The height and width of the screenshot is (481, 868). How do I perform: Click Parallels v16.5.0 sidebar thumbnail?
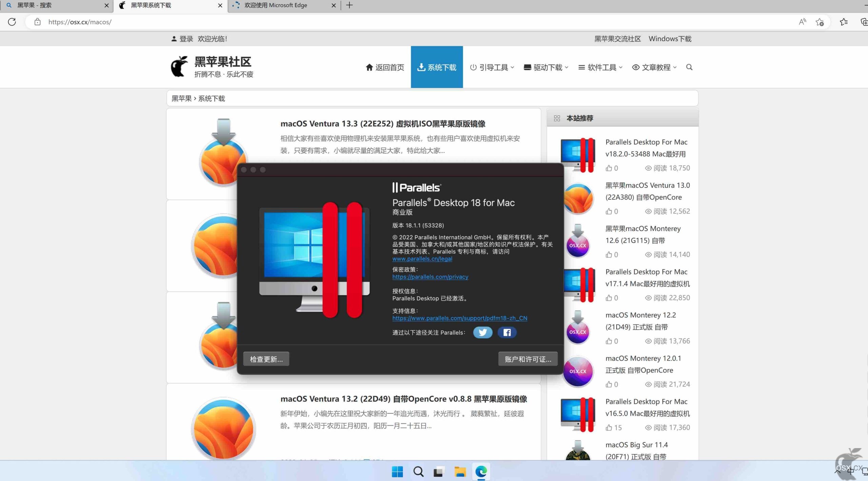(x=578, y=414)
